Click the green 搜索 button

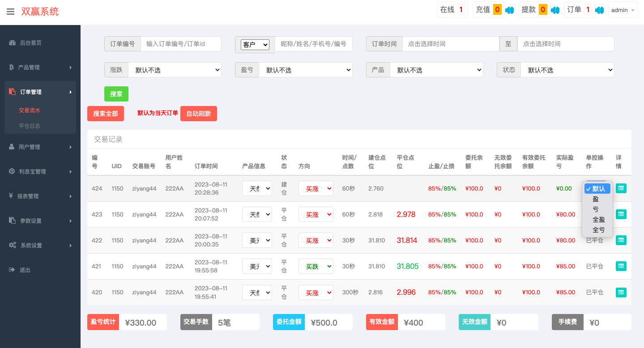116,94
